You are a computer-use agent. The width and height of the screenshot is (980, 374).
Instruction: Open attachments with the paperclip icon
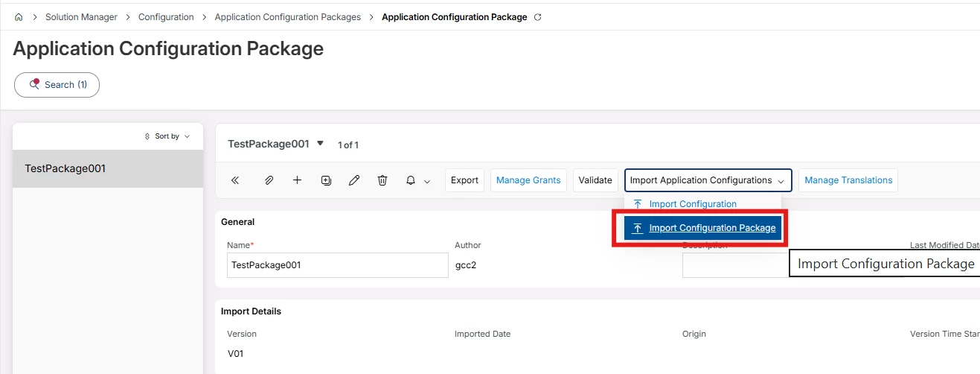[269, 180]
